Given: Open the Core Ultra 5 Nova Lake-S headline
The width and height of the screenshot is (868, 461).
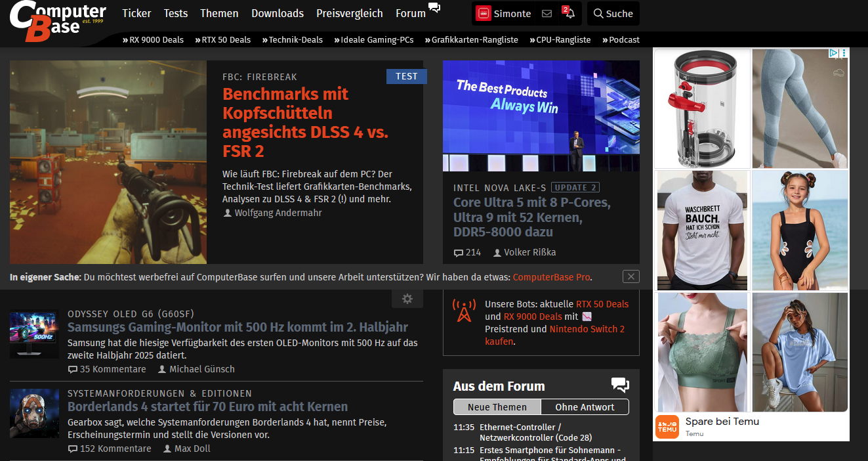Looking at the screenshot, I should tap(532, 217).
